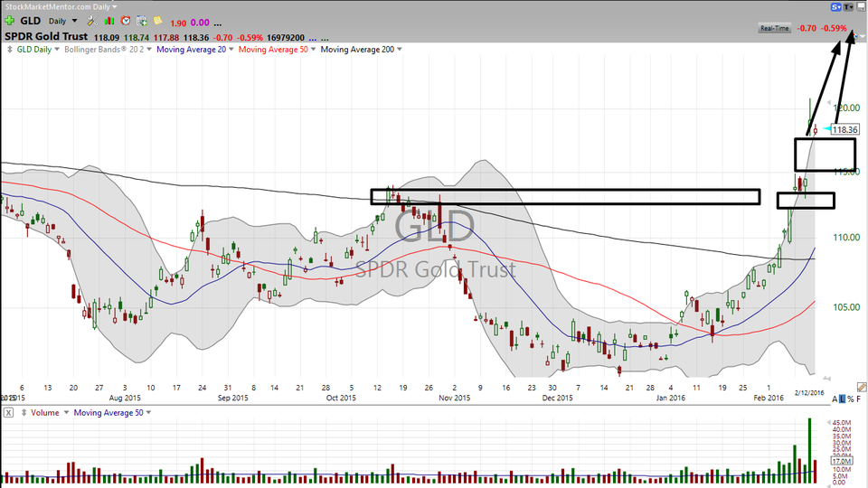Click the GLD ticker symbol field

click(31, 20)
